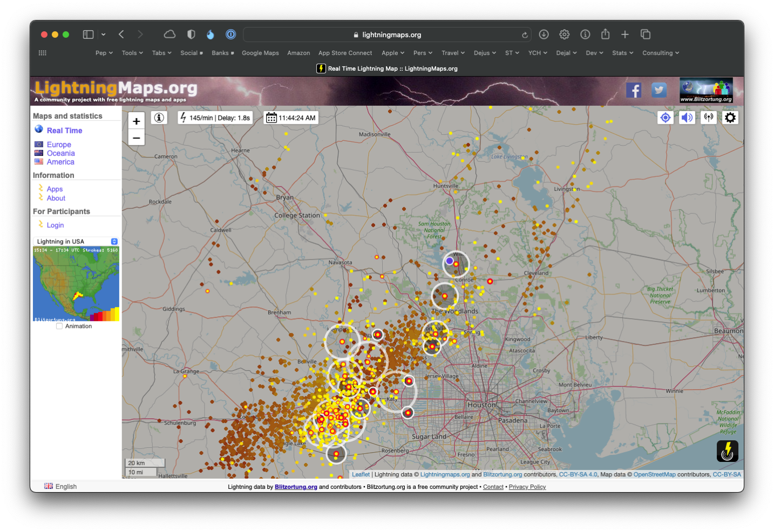The image size is (774, 532).
Task: Open a new Safari tab
Action: pos(625,35)
